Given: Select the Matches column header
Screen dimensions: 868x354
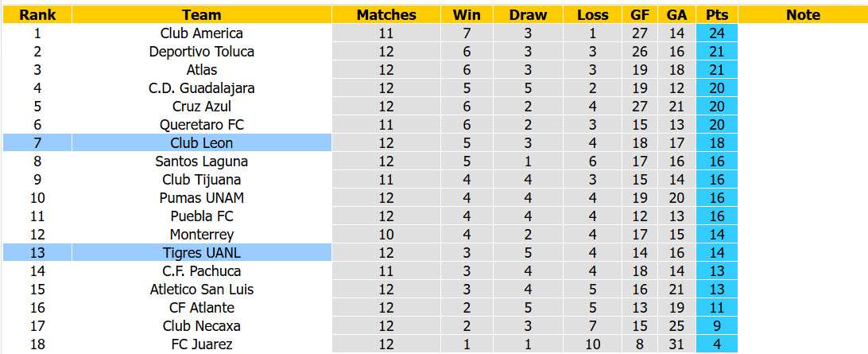Looking at the screenshot, I should click(x=386, y=15).
